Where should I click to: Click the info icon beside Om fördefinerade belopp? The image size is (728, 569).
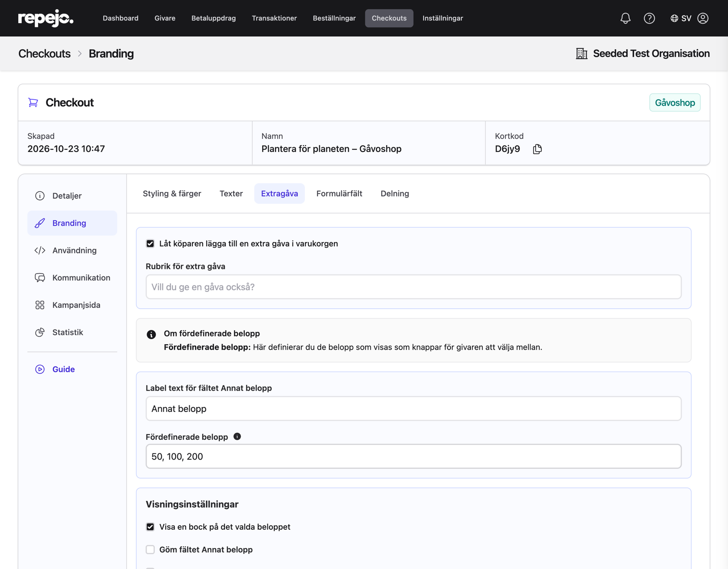pyautogui.click(x=152, y=335)
